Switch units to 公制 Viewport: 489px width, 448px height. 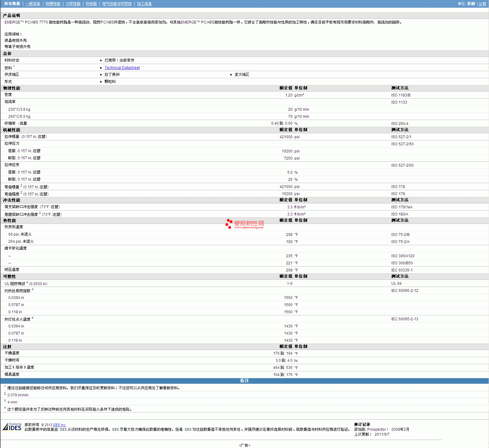[x=482, y=4]
